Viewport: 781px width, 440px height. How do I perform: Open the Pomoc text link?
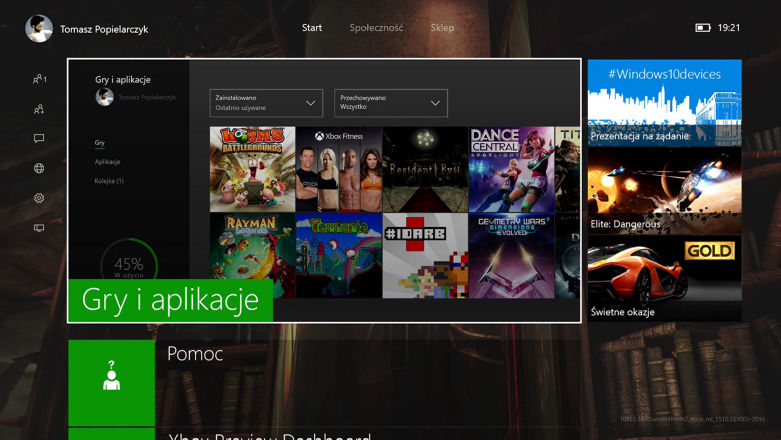[195, 354]
